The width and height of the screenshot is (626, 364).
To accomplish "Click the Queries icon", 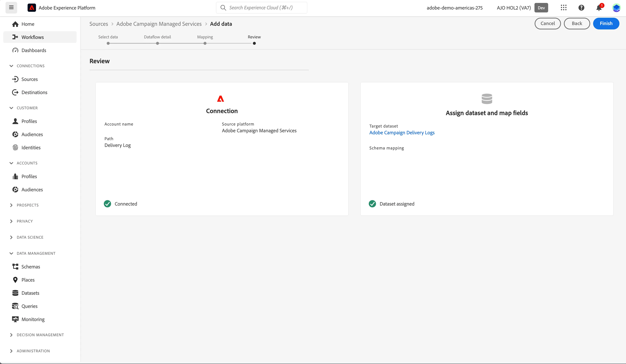I will click(x=15, y=306).
